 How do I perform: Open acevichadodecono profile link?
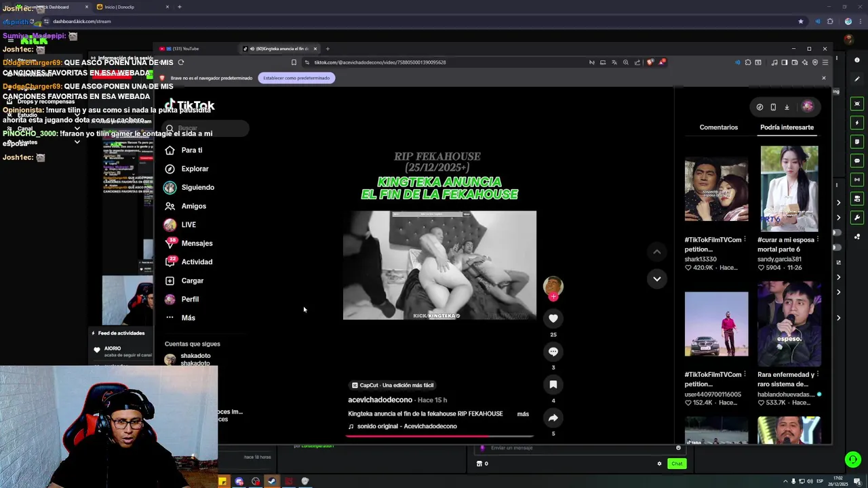(x=380, y=400)
